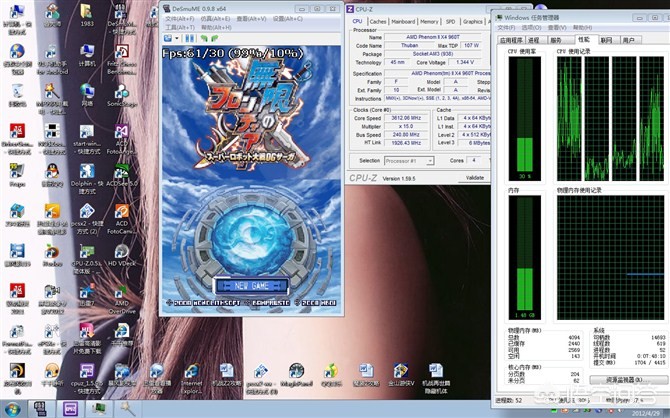Screen dimensions: 670x418
Task: Open the 文件 (File) menu in DeSmuME
Action: 181,19
